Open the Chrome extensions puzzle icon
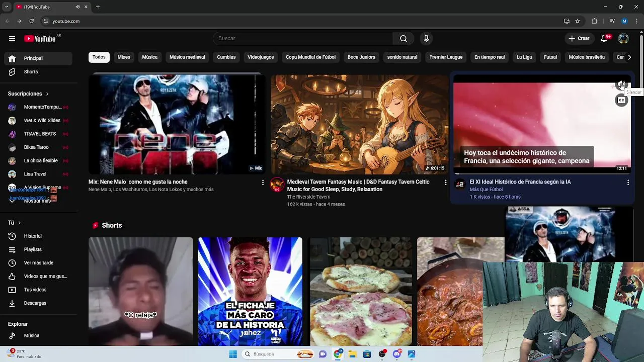 coord(595,21)
